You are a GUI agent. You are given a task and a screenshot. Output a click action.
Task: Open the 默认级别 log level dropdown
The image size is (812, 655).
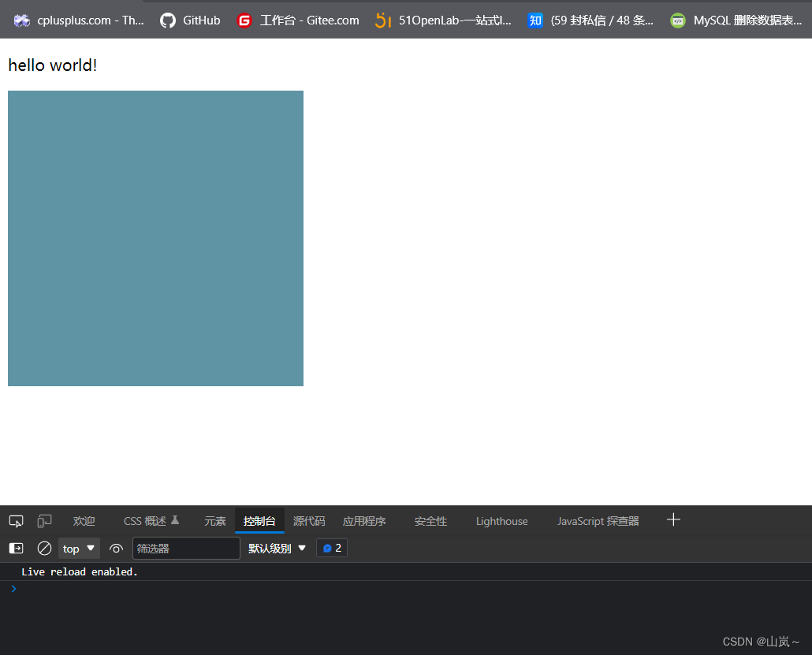point(277,549)
